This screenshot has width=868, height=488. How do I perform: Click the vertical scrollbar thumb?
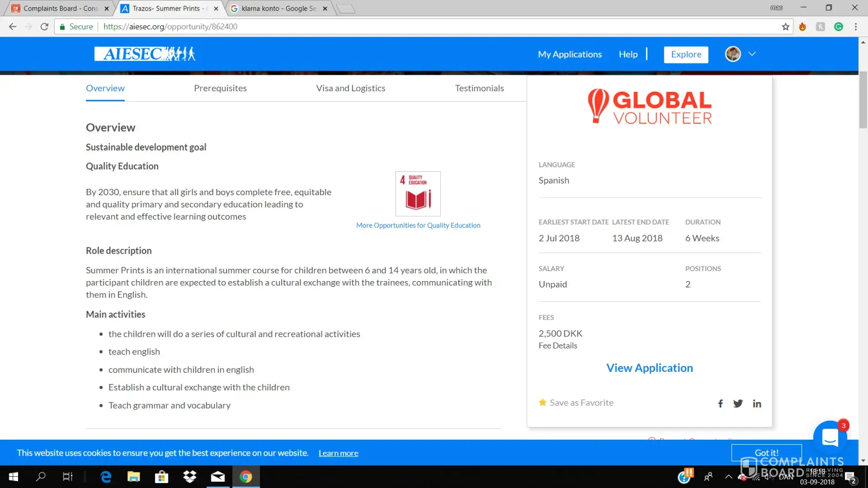[x=863, y=100]
